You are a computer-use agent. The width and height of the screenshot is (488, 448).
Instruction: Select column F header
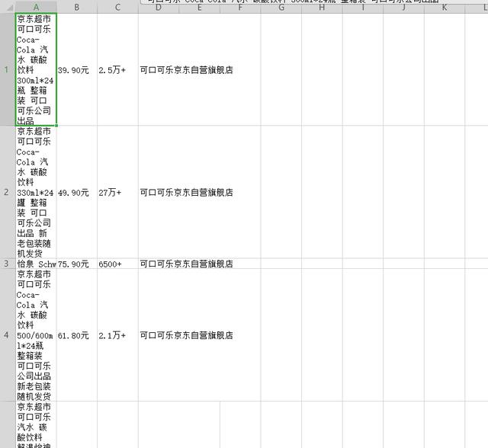[x=240, y=8]
